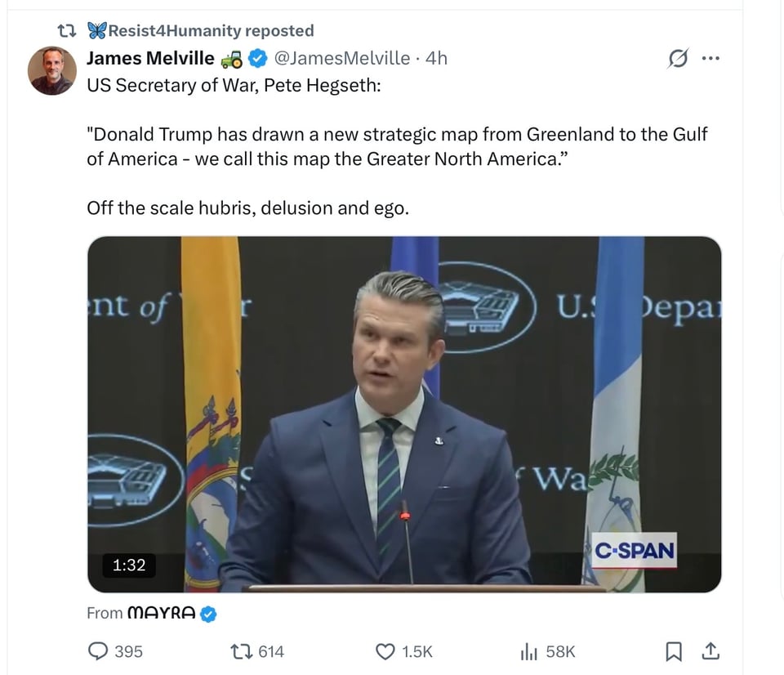Click the 1:32 video duration badge
The width and height of the screenshot is (784, 675).
[x=129, y=564]
